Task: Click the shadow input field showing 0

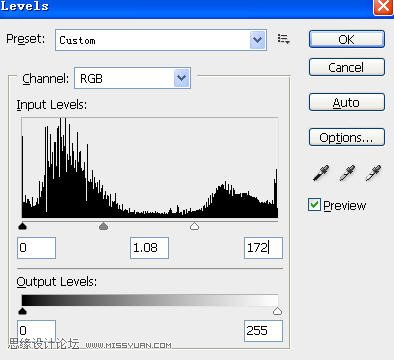Action: pos(36,248)
